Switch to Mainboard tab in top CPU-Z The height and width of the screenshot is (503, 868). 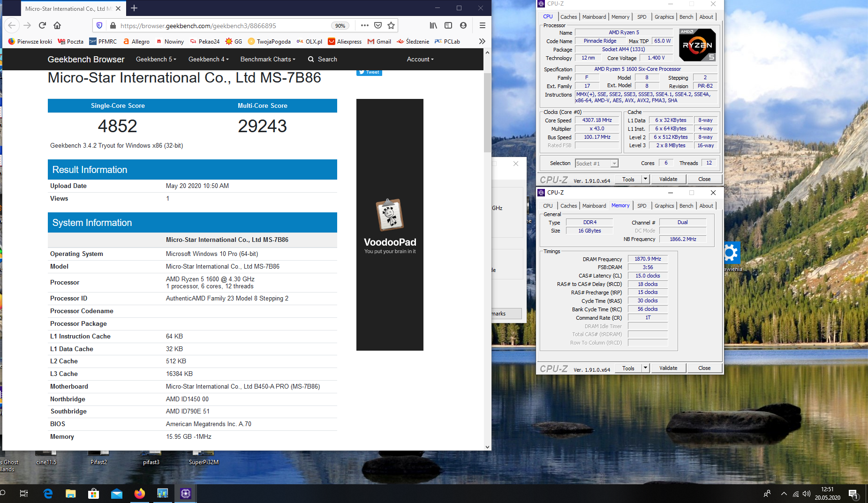594,17
